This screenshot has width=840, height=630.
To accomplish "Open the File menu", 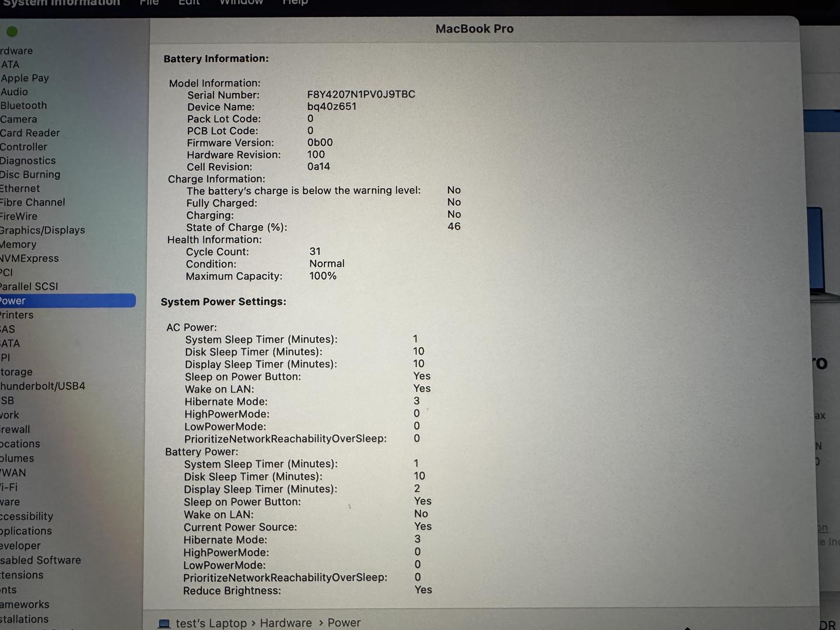I will (149, 2).
